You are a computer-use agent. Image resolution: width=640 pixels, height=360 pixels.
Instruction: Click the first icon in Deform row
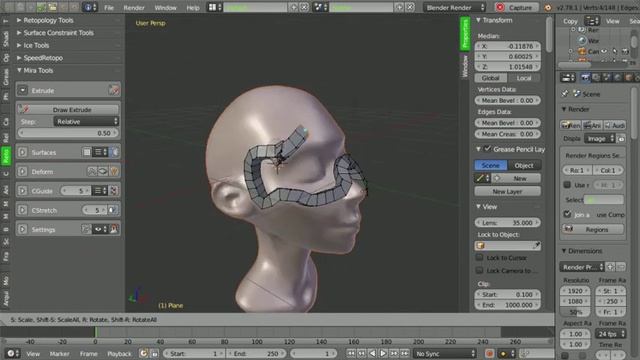[x=92, y=171]
